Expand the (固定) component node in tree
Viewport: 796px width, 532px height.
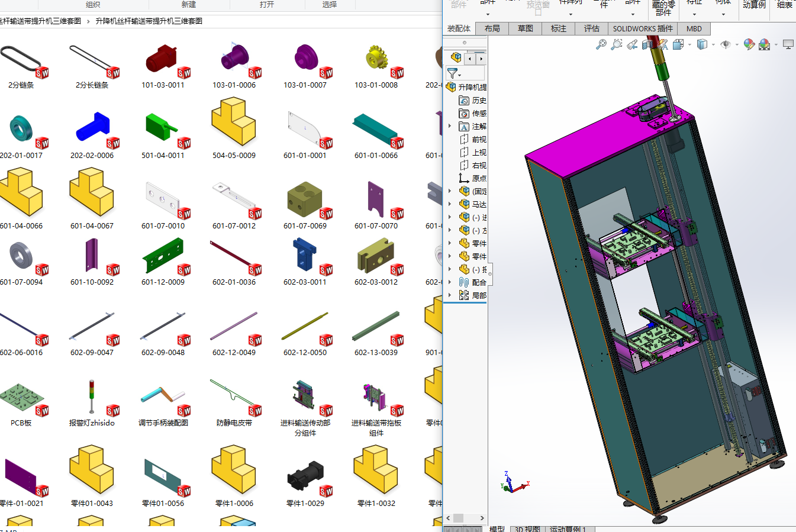450,192
